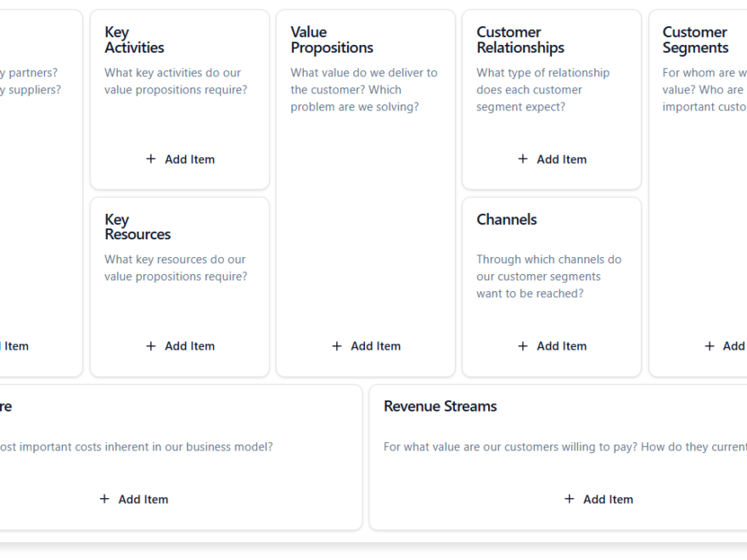Click the plus icon in Revenue Streams

[x=569, y=499]
